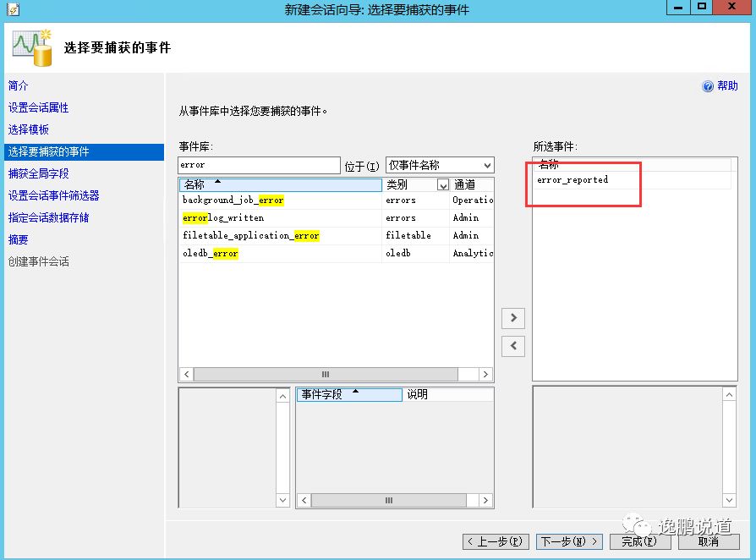The width and height of the screenshot is (756, 560).
Task: Click scroll-down arrow in description pane
Action: click(x=282, y=500)
